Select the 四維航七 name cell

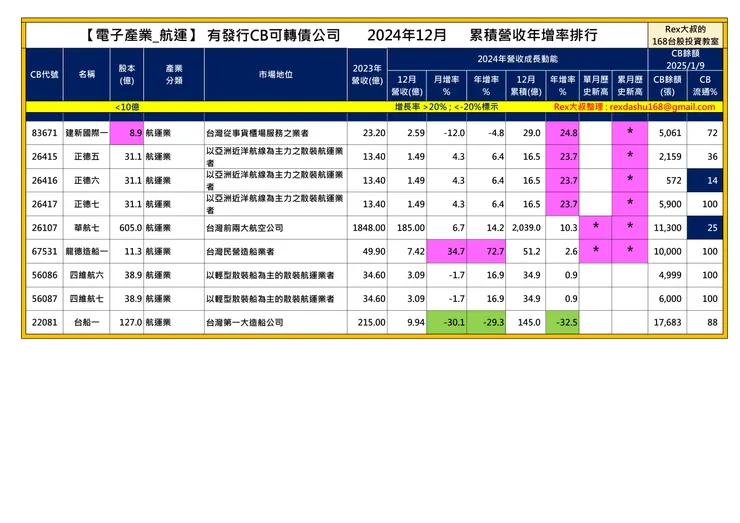click(x=86, y=298)
